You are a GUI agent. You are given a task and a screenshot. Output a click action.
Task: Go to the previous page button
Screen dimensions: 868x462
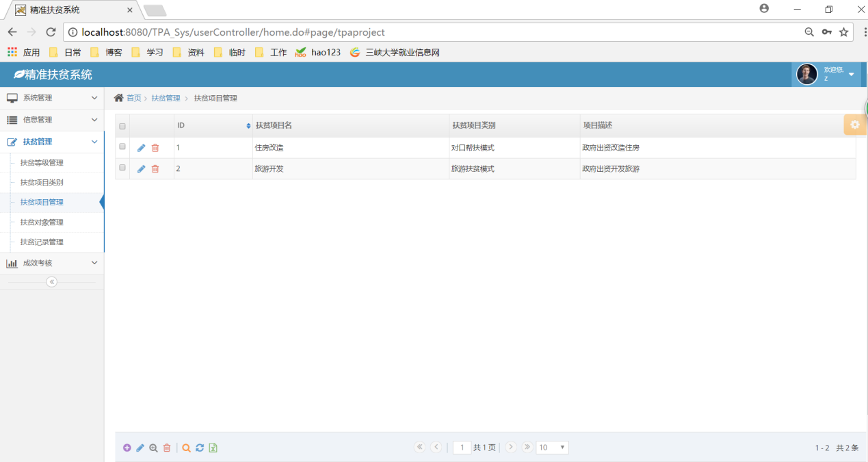click(x=436, y=447)
